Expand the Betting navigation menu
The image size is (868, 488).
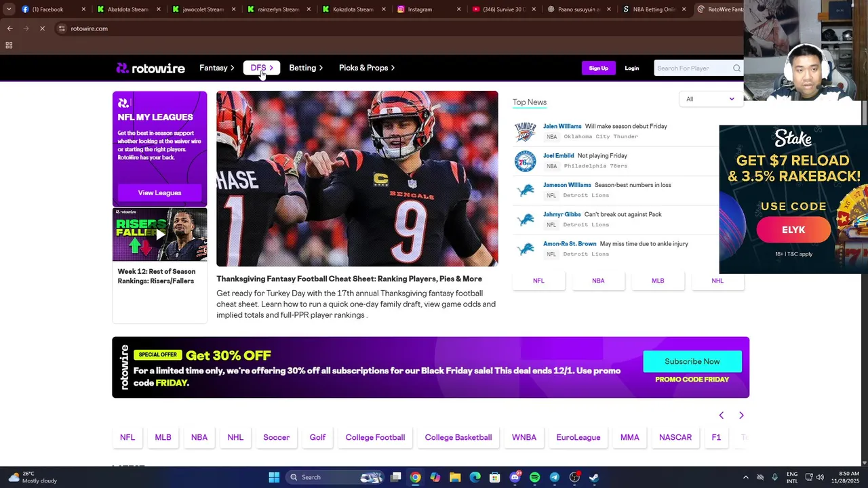(306, 68)
